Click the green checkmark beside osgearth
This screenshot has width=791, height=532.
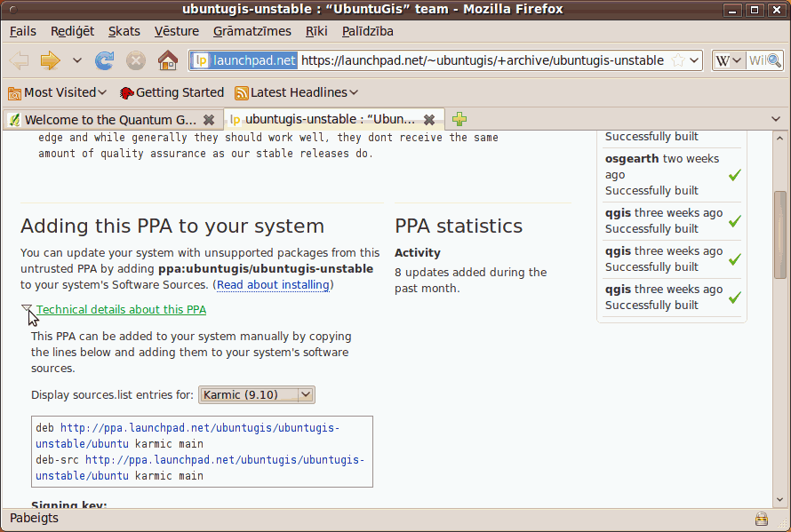[735, 175]
